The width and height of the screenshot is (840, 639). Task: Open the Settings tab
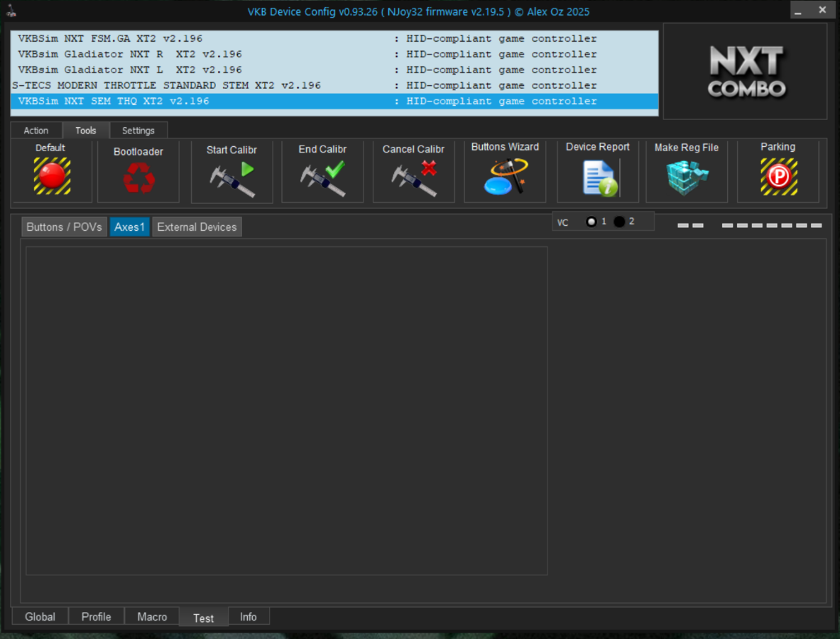coord(138,131)
